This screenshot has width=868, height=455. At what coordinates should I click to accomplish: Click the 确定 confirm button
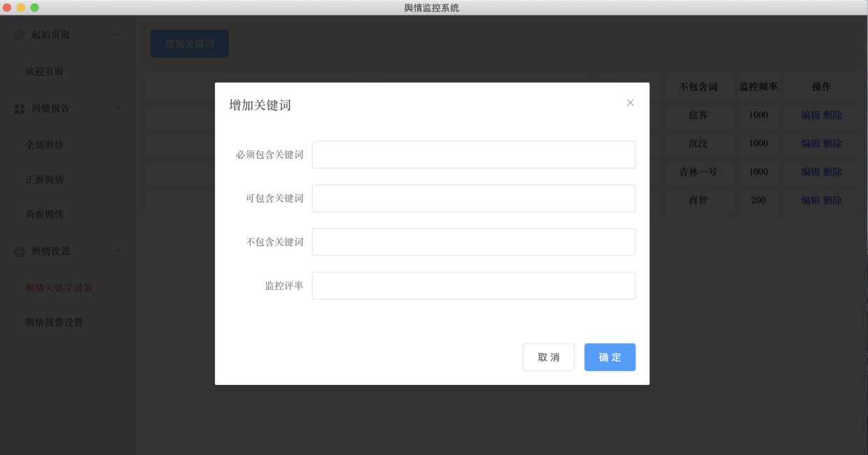(x=609, y=357)
